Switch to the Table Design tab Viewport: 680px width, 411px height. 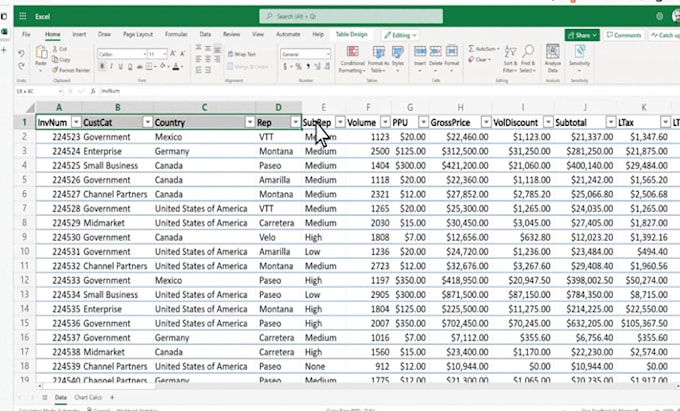tap(351, 34)
